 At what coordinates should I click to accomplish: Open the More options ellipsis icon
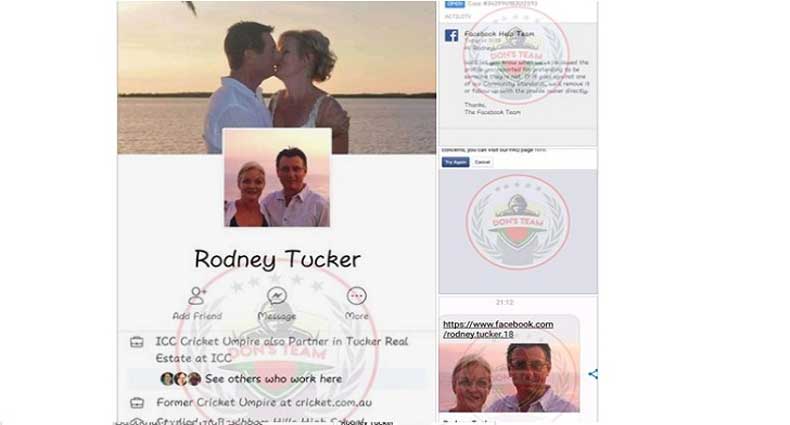coord(357,296)
